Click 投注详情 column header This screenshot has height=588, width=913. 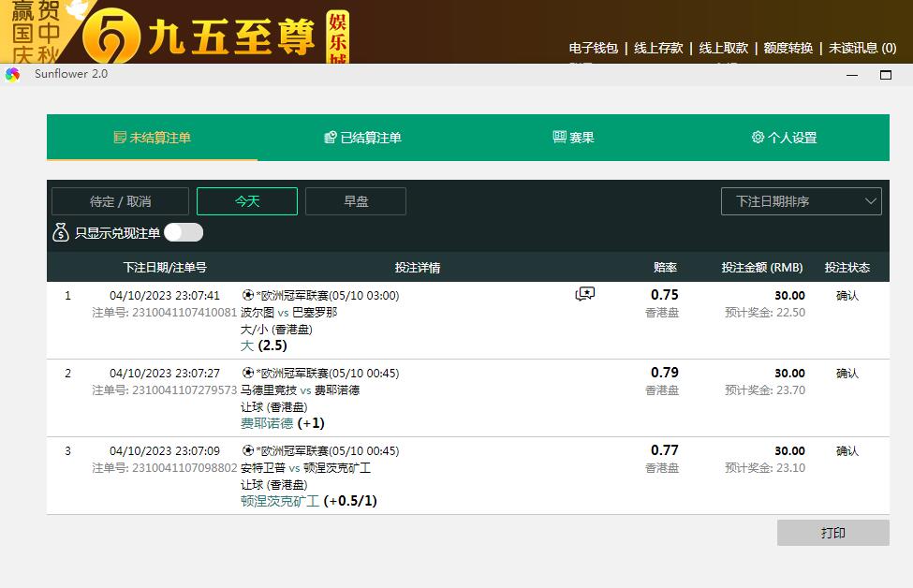tap(418, 267)
